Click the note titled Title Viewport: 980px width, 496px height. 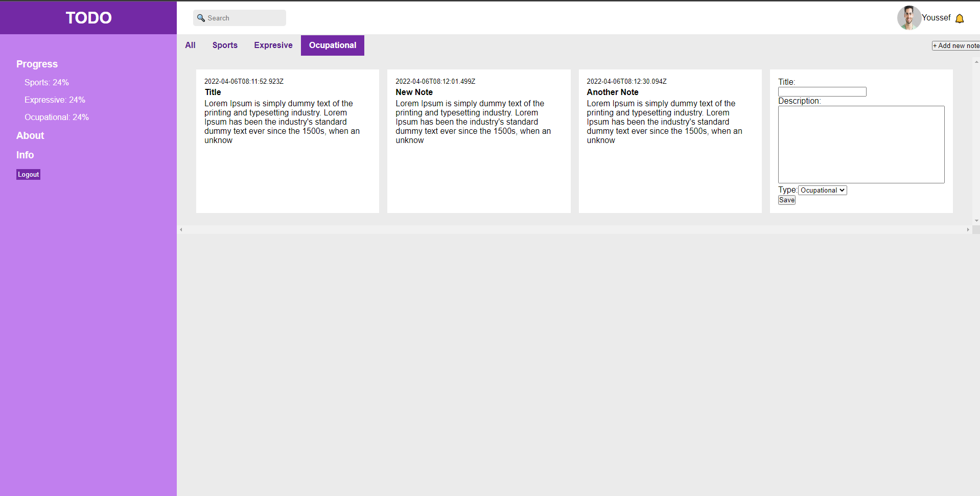(x=213, y=92)
